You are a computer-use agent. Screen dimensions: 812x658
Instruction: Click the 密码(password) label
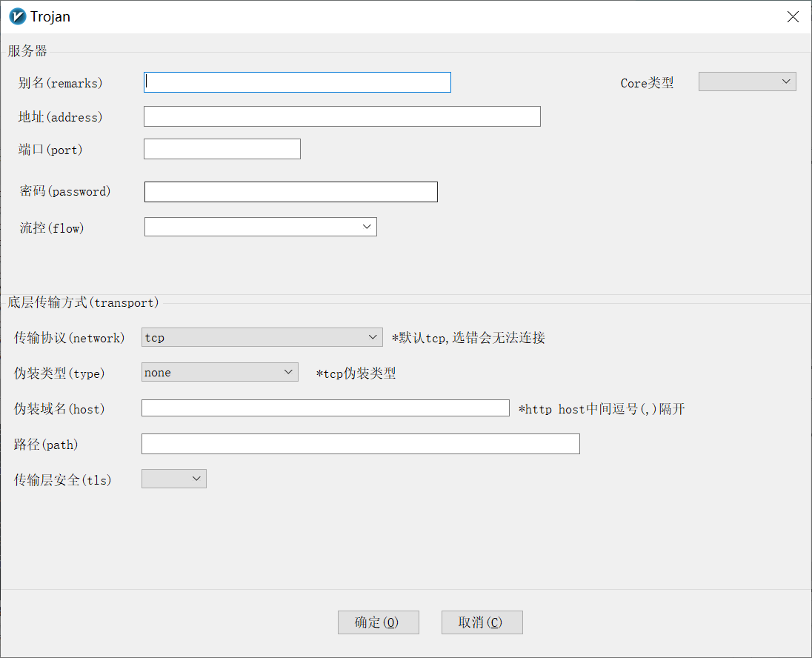(65, 191)
